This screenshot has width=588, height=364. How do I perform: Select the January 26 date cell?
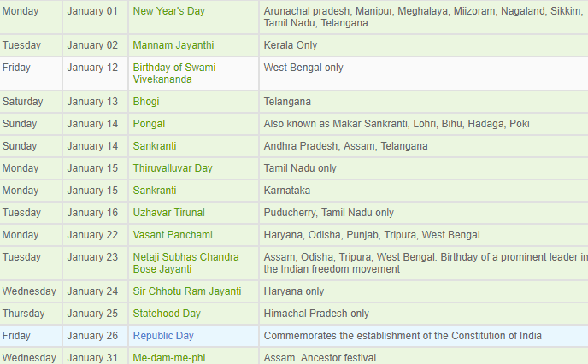[95, 336]
